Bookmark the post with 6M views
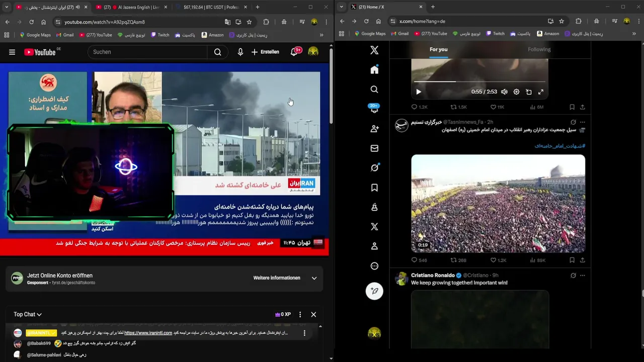644x362 pixels. 572,107
